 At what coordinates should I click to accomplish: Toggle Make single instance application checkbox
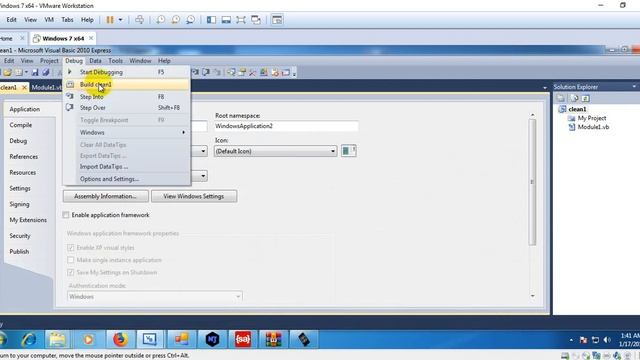71,260
